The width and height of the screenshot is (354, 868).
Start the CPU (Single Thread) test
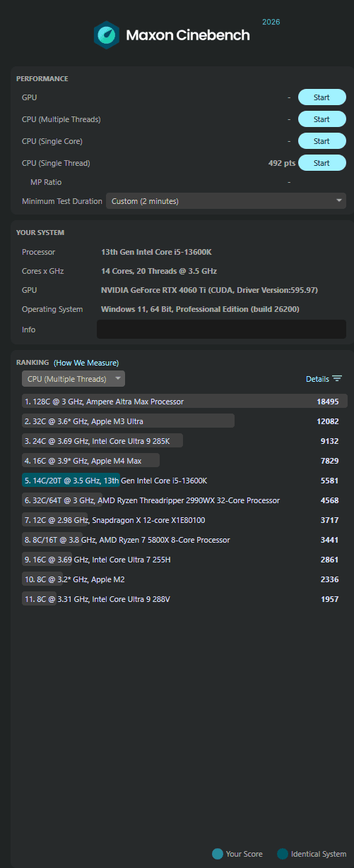pos(321,163)
